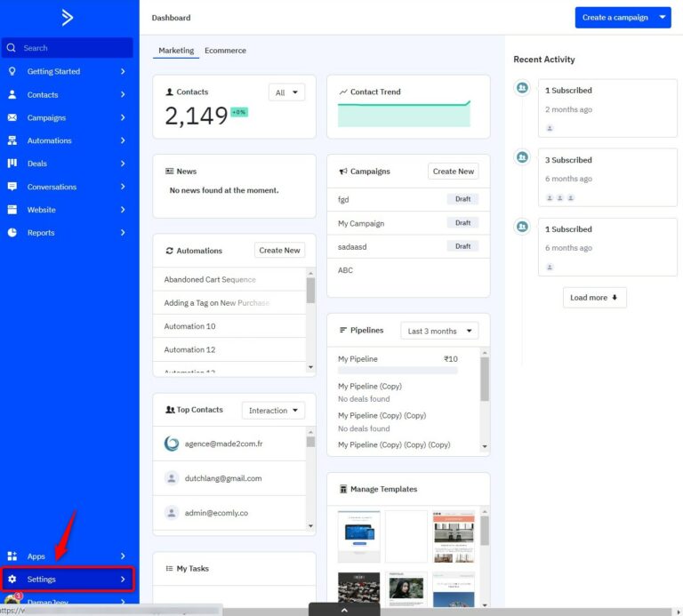This screenshot has width=683, height=616.
Task: Click the Getting Started lightbulb icon
Action: pos(12,71)
